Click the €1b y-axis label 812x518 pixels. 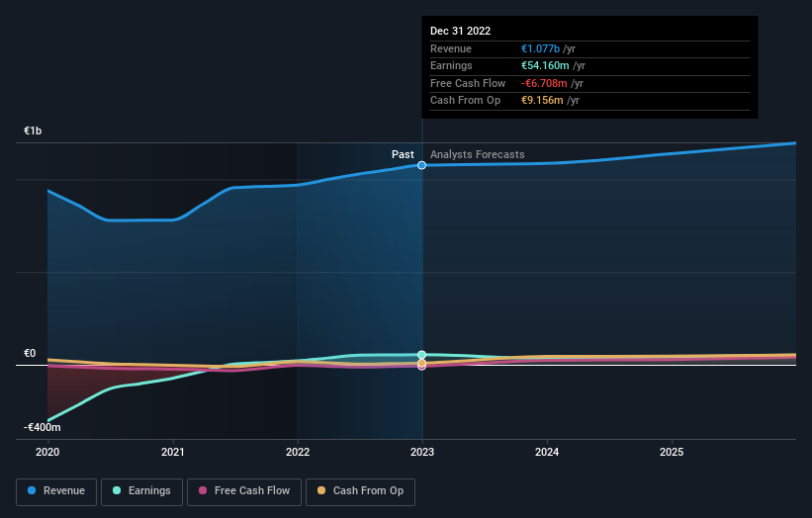33,130
